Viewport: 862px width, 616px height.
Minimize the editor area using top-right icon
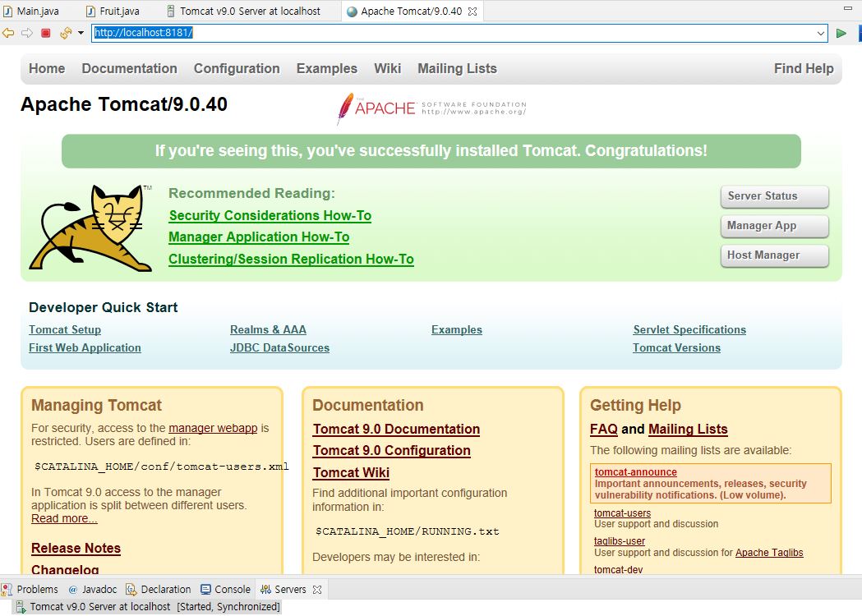coord(848,8)
